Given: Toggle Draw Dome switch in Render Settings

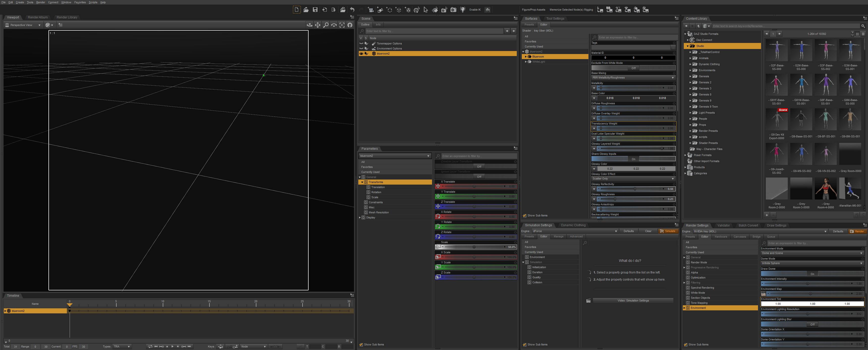Looking at the screenshot, I should tap(812, 274).
